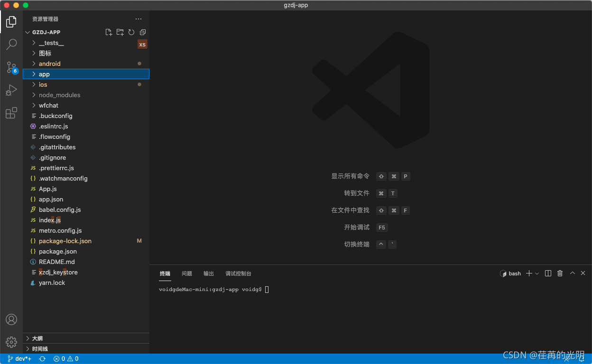592x364 pixels.
Task: Click the 切换终端 shortcut hint
Action: (x=357, y=245)
